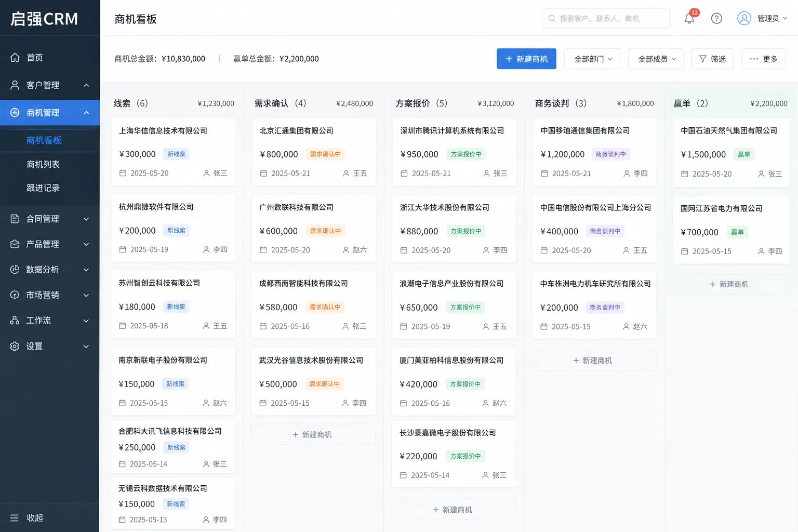The height and width of the screenshot is (532, 798).
Task: Expand the 市场营销 menu chevron
Action: click(x=86, y=295)
